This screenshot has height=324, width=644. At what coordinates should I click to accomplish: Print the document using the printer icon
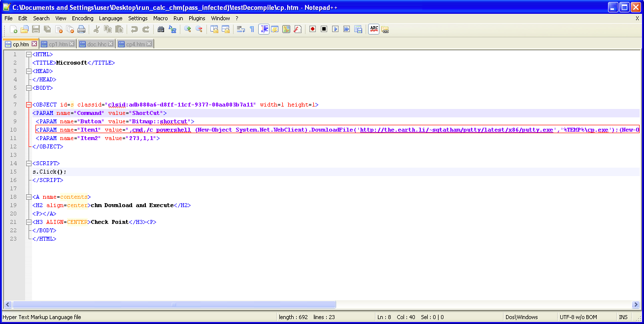(81, 29)
